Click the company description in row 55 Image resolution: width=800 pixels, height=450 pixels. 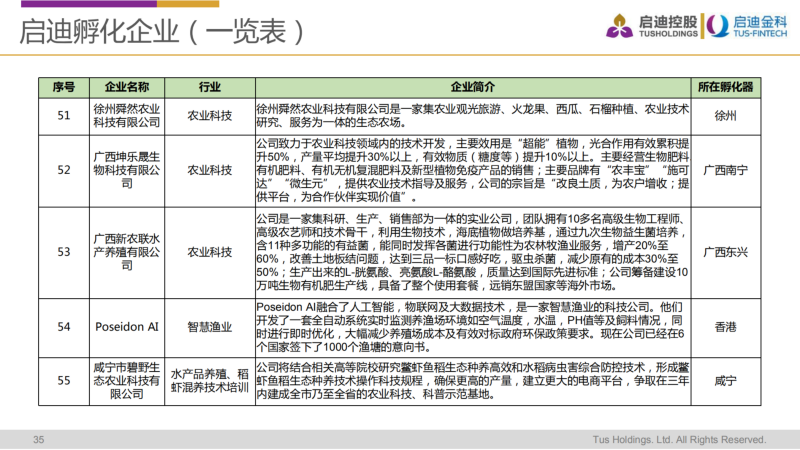(473, 381)
